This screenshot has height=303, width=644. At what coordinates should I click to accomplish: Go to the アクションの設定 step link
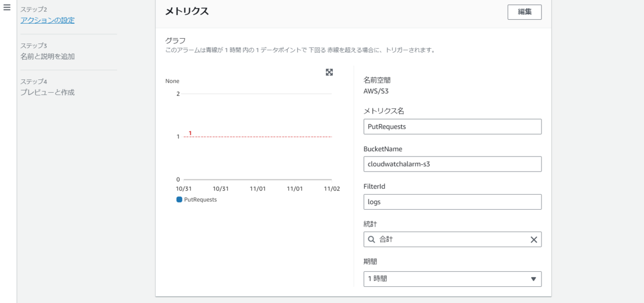47,20
